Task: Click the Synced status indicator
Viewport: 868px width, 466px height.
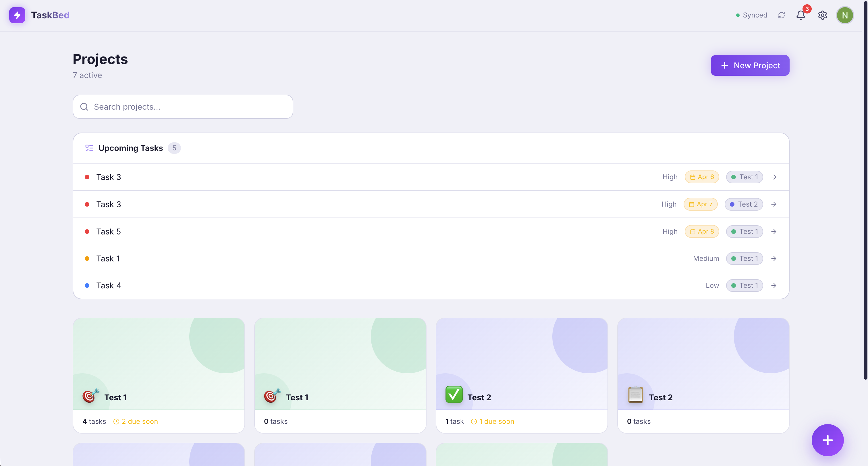Action: (x=751, y=15)
